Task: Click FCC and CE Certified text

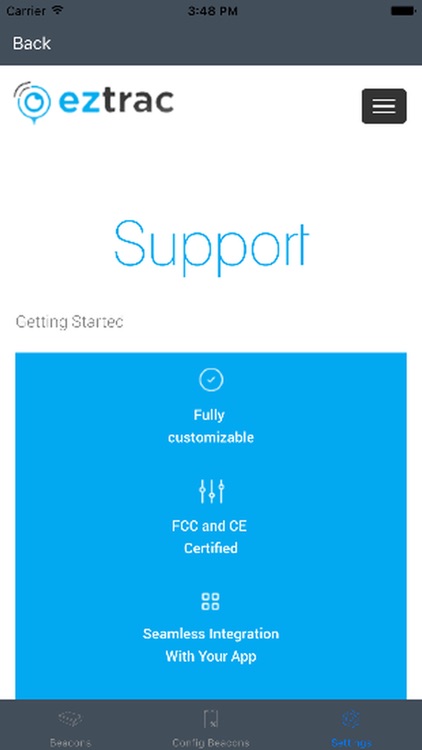Action: tap(210, 537)
